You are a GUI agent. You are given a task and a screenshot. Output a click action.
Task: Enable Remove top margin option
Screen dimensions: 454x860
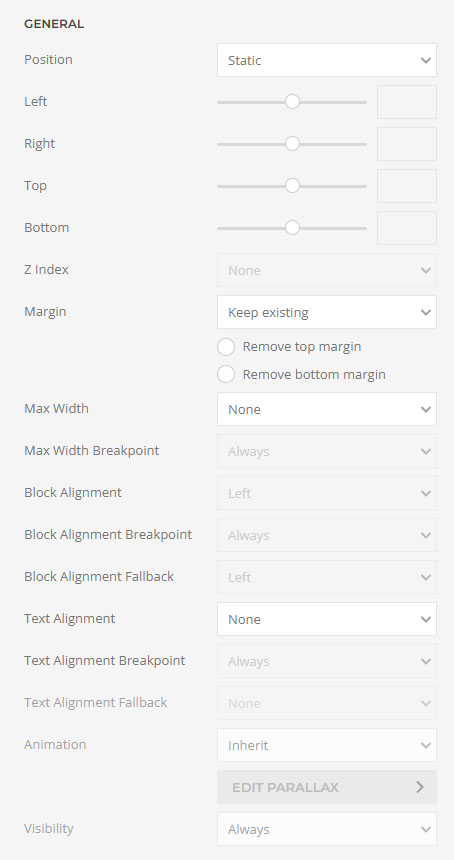(x=226, y=347)
